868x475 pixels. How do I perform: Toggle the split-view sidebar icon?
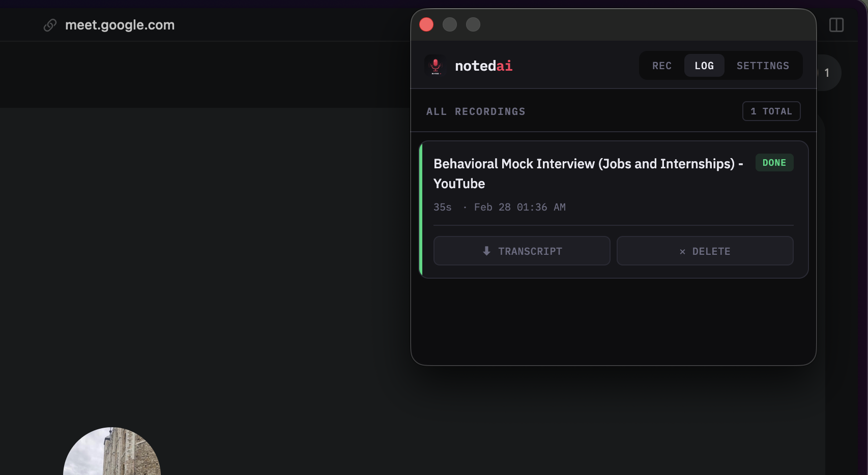[x=836, y=25]
